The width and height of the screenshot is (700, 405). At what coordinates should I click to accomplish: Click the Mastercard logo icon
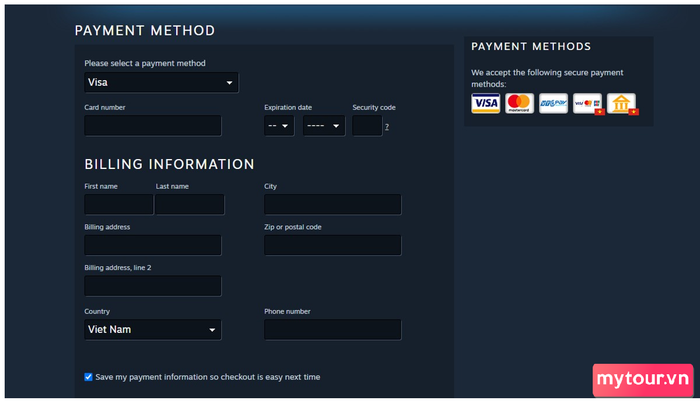pos(519,103)
